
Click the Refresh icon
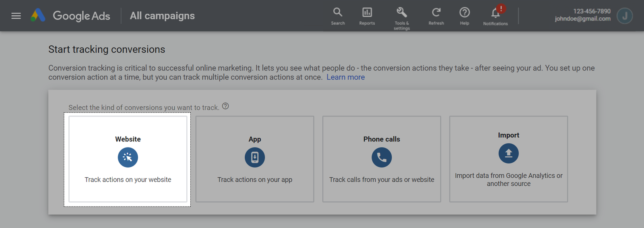point(436,16)
